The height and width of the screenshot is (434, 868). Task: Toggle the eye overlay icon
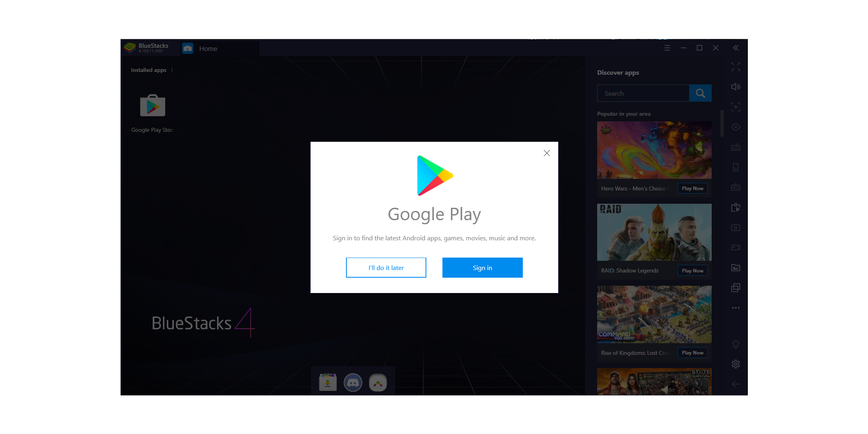coord(735,127)
